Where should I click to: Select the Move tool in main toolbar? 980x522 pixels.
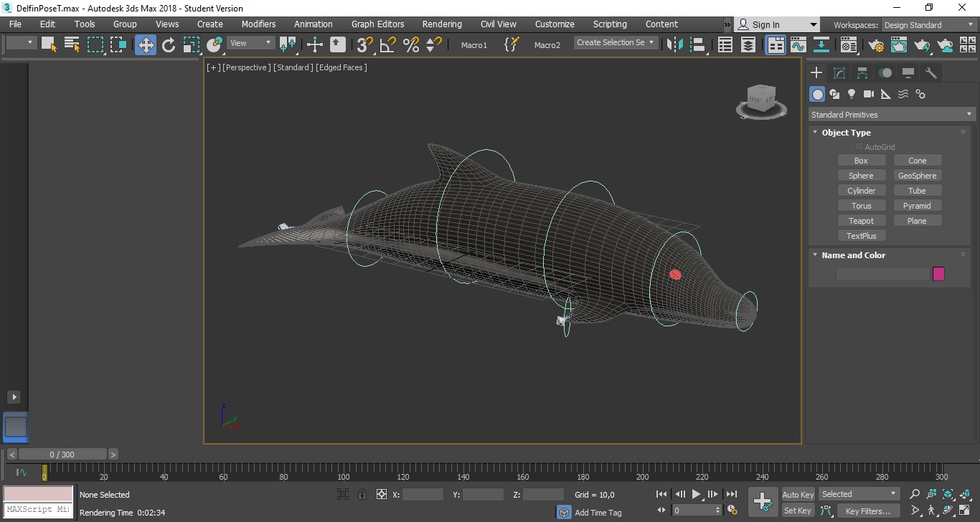coord(146,44)
